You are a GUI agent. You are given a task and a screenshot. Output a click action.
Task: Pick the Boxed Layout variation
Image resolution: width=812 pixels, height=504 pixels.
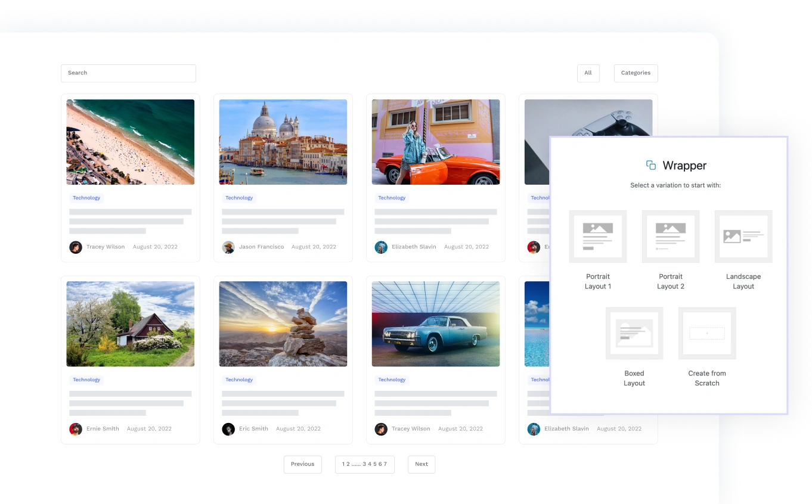coord(634,333)
